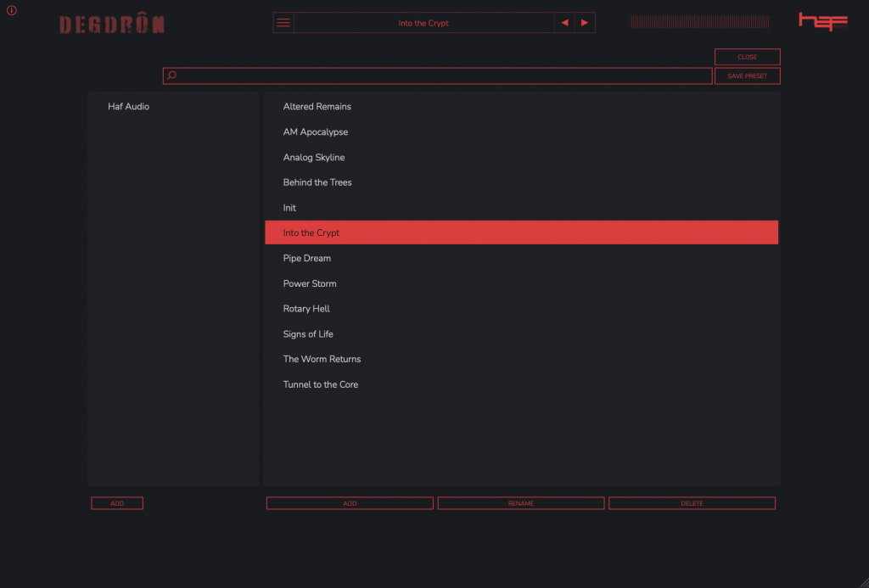Select the Altered Remains preset
Screen dimensions: 869x588
317,107
